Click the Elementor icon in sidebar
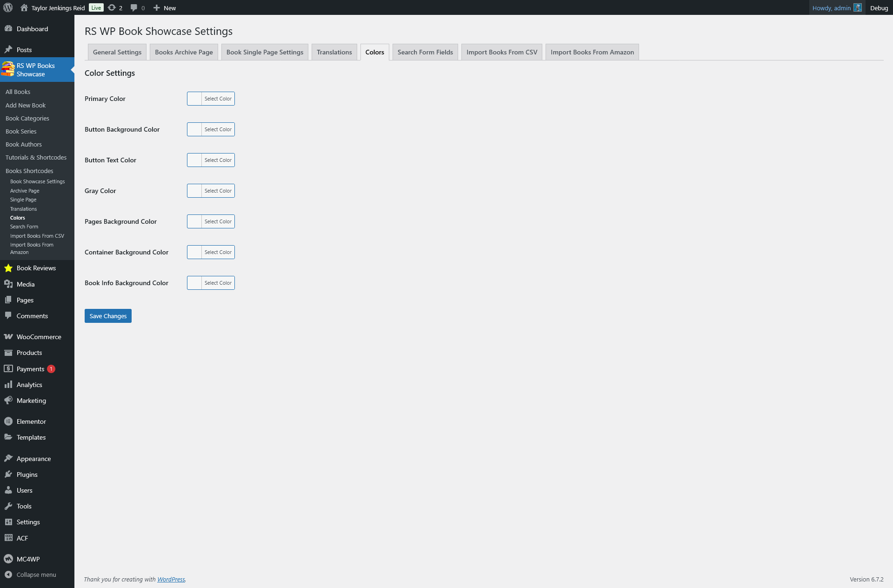 pos(8,421)
